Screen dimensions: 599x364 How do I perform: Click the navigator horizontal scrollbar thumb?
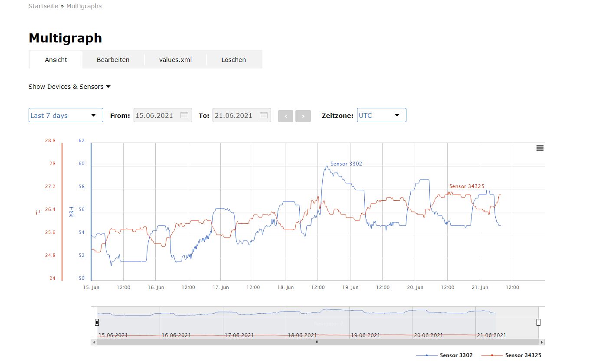(x=318, y=342)
